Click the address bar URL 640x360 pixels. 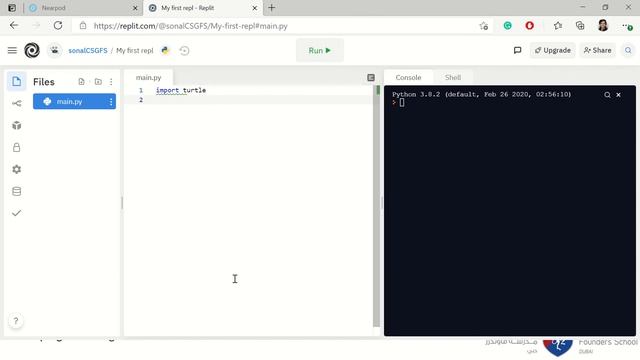pos(191,26)
